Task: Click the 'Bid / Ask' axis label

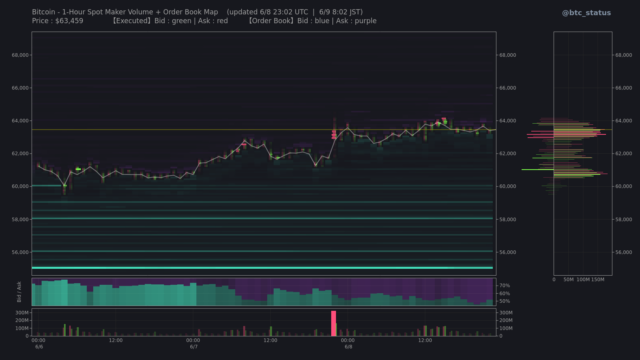Action: [19, 292]
